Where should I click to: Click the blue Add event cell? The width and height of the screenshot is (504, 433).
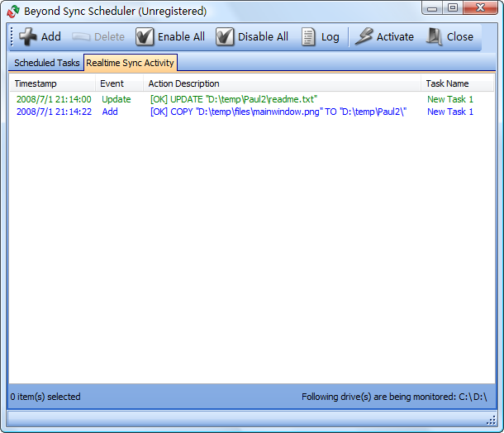coord(110,112)
